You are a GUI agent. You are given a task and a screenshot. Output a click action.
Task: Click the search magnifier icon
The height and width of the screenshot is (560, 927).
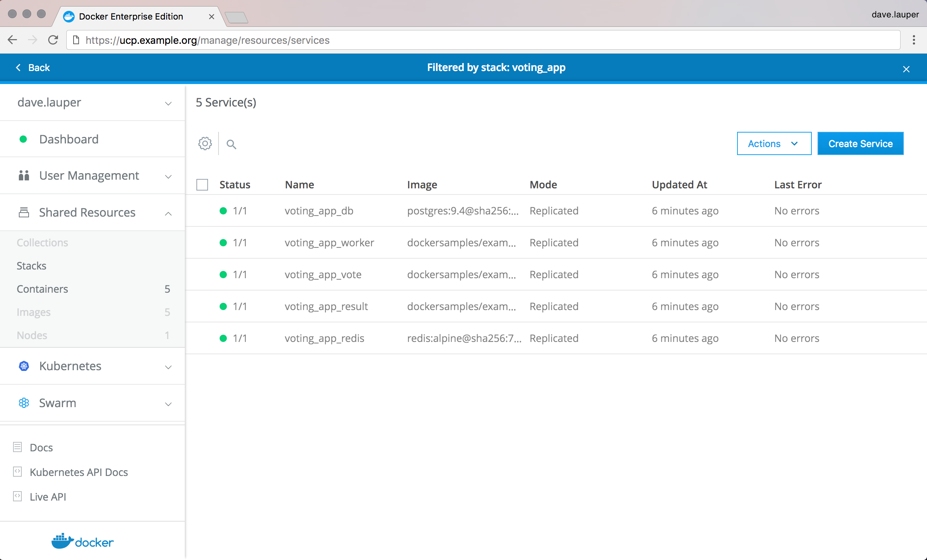(231, 144)
